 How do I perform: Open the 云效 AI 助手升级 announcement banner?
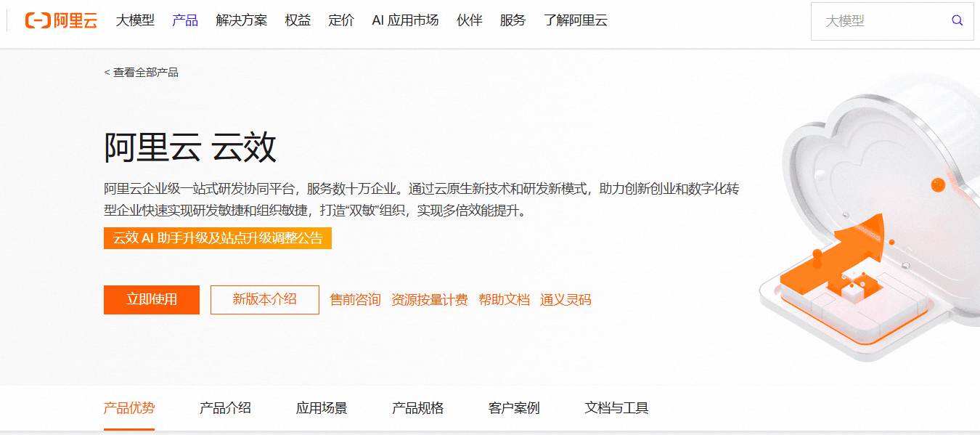pos(218,238)
